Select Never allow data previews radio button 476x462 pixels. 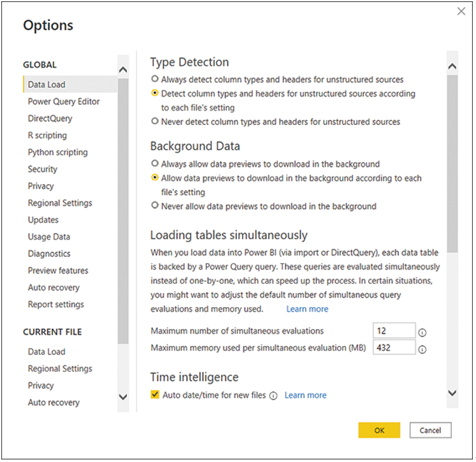[x=155, y=205]
